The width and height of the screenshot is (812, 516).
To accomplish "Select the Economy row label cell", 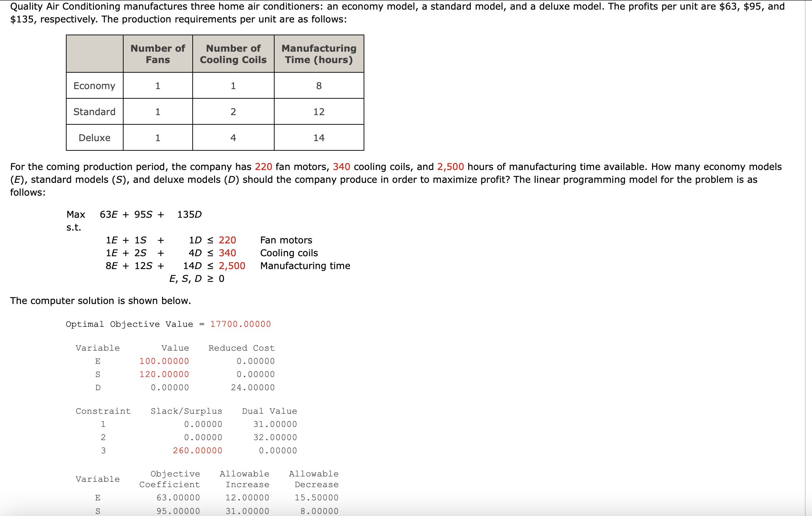I will [94, 86].
